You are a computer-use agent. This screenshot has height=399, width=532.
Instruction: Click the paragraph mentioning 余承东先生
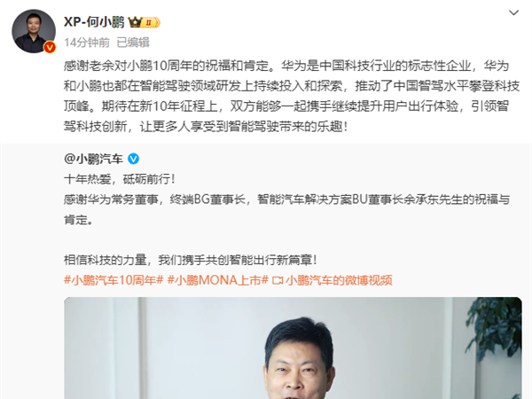point(286,209)
